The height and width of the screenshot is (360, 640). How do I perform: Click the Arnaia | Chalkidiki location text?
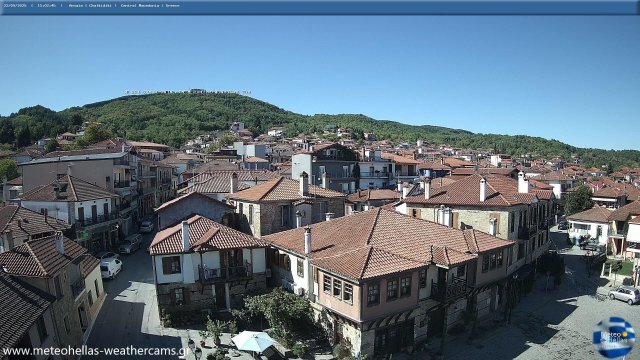click(90, 6)
